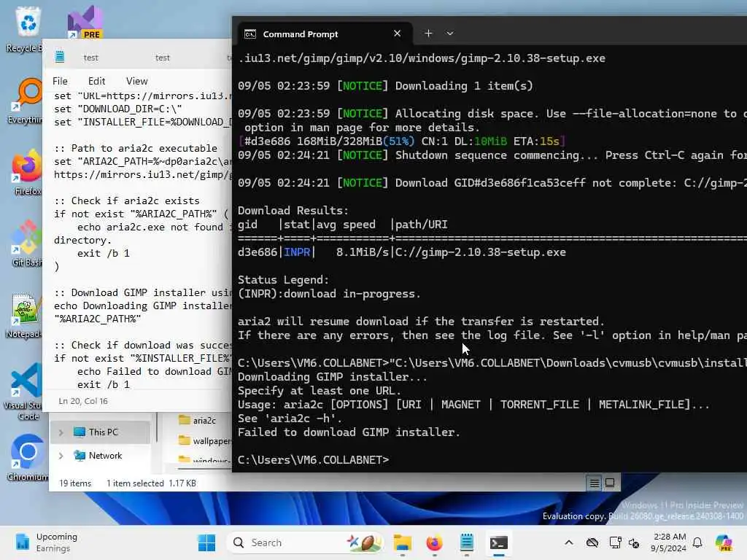Image resolution: width=747 pixels, height=560 pixels.
Task: Open the new tab dropdown in Terminal
Action: click(x=449, y=34)
